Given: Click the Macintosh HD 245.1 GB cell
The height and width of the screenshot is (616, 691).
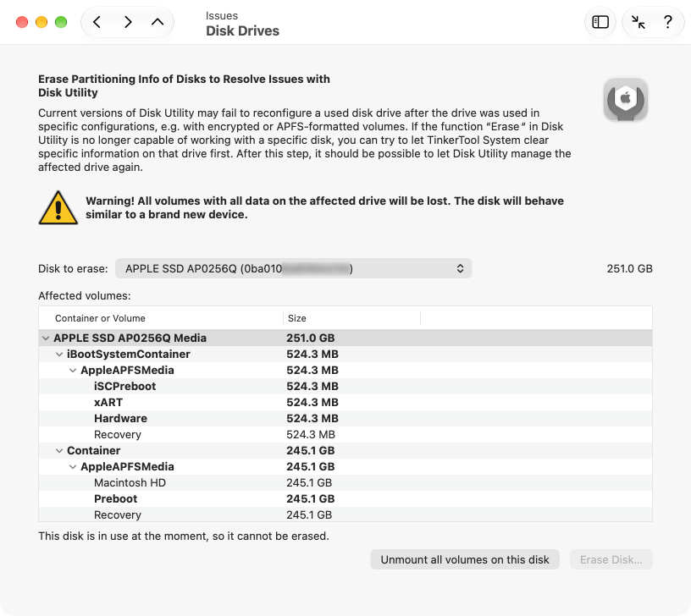Looking at the screenshot, I should (x=309, y=482).
